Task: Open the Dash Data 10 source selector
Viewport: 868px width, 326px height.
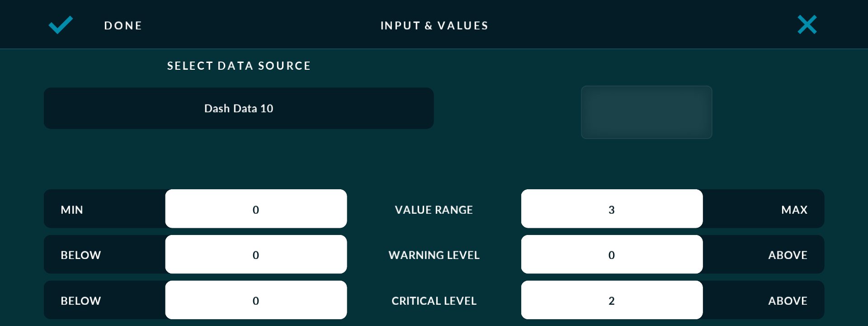Action: point(239,108)
